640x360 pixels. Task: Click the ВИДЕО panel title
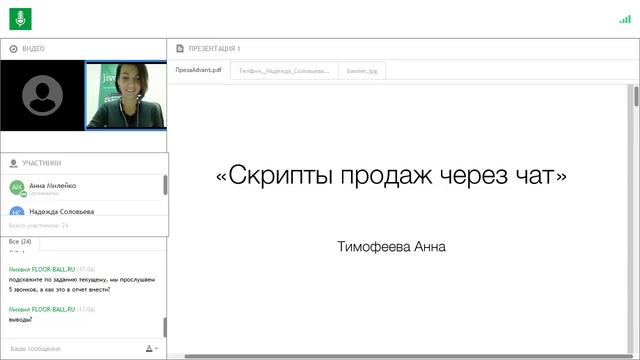click(x=33, y=49)
